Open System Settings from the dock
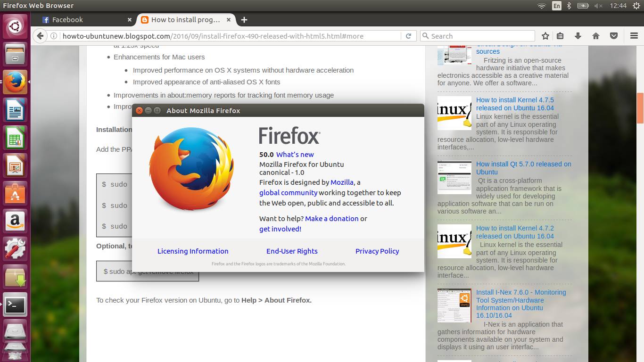 tap(15, 249)
